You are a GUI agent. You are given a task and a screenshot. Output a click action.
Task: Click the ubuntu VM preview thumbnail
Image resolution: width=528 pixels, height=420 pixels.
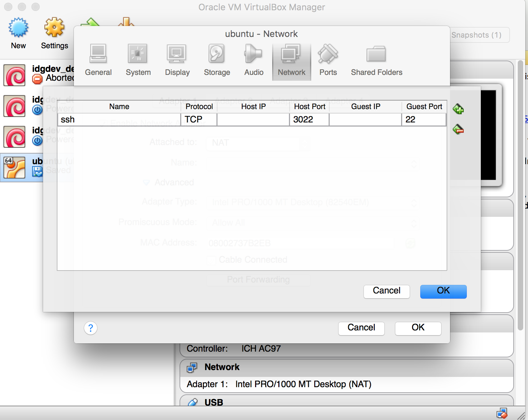tap(488, 135)
